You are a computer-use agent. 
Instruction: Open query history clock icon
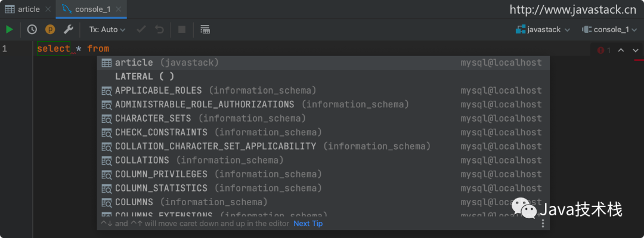coord(32,29)
